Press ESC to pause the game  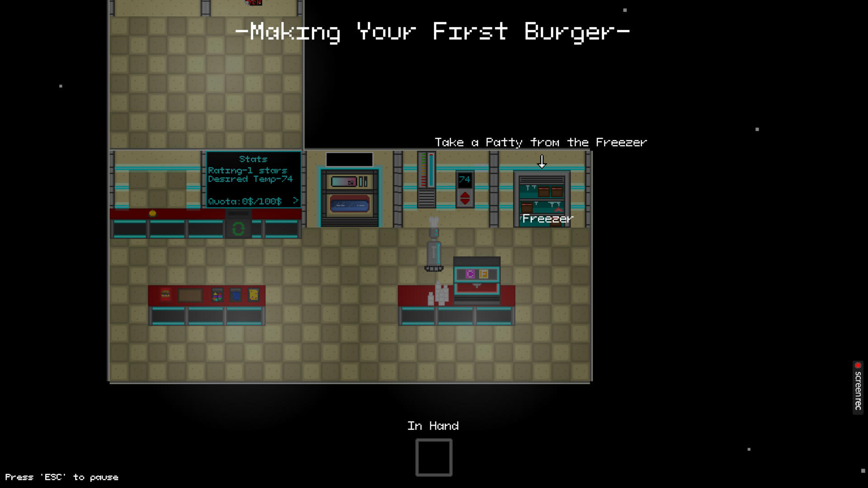pos(61,477)
